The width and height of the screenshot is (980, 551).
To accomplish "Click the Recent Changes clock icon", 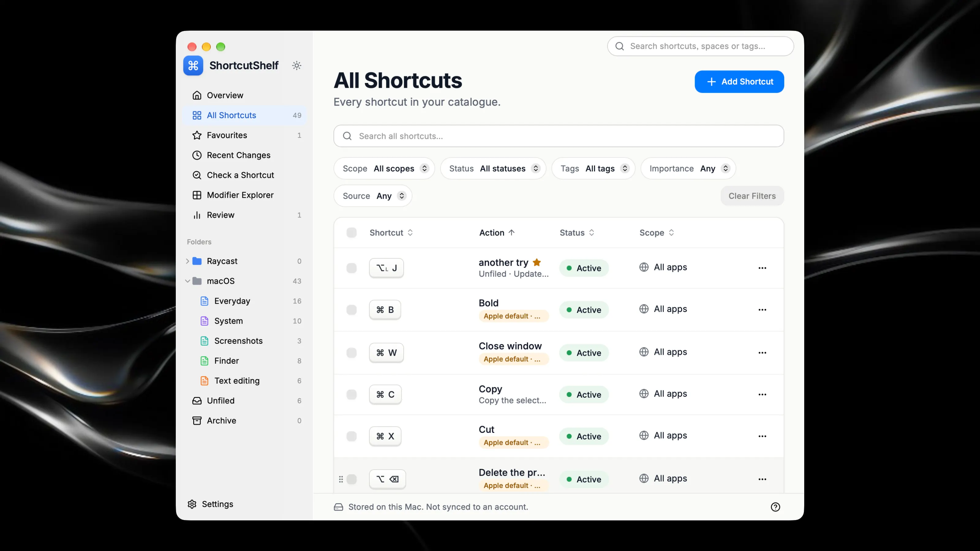I will tap(197, 155).
